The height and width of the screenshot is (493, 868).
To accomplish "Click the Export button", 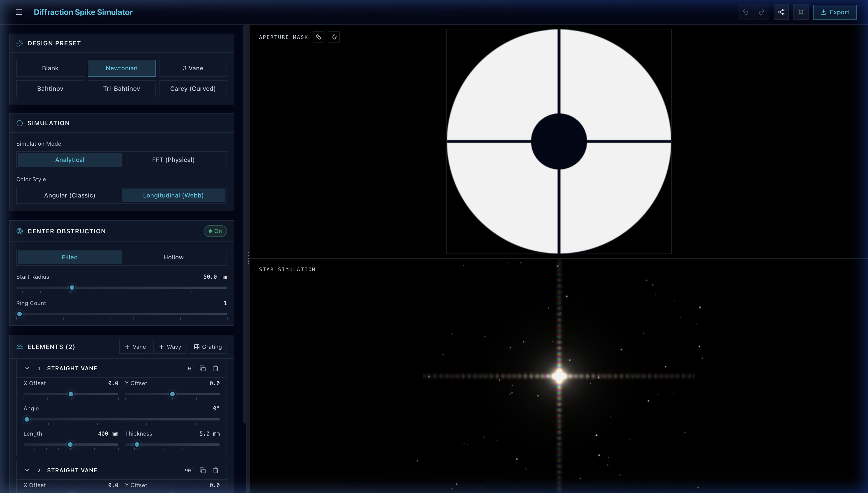I will tap(835, 12).
